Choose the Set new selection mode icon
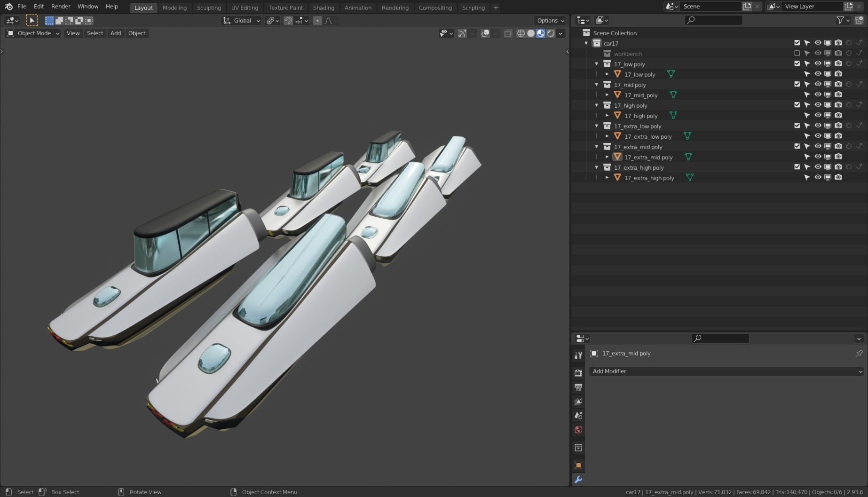 click(49, 20)
